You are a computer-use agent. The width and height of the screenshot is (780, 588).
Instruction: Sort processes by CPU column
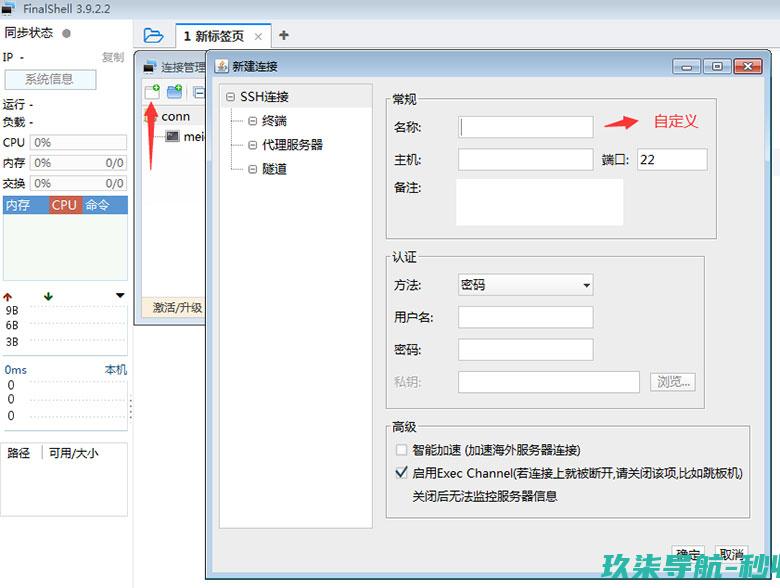coord(64,205)
